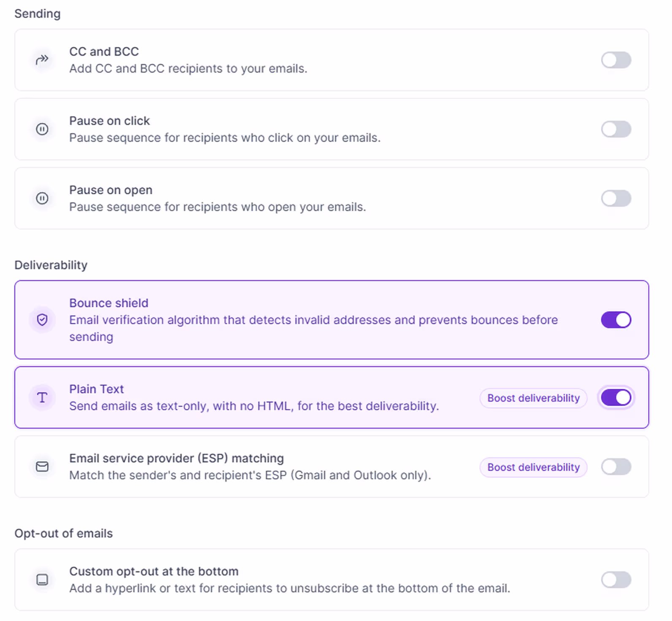Screen dimensions: 672x621
Task: Select the Bounce shield title text
Action: pyautogui.click(x=109, y=303)
